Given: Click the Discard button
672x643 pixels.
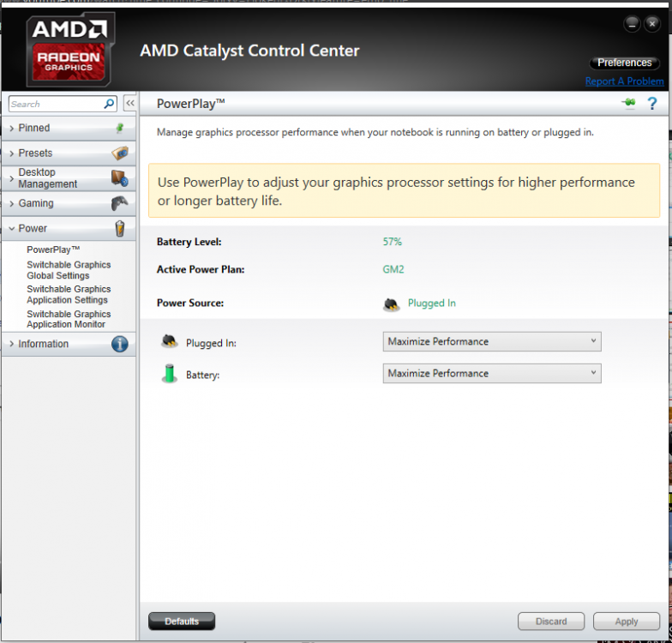Looking at the screenshot, I should click(551, 621).
